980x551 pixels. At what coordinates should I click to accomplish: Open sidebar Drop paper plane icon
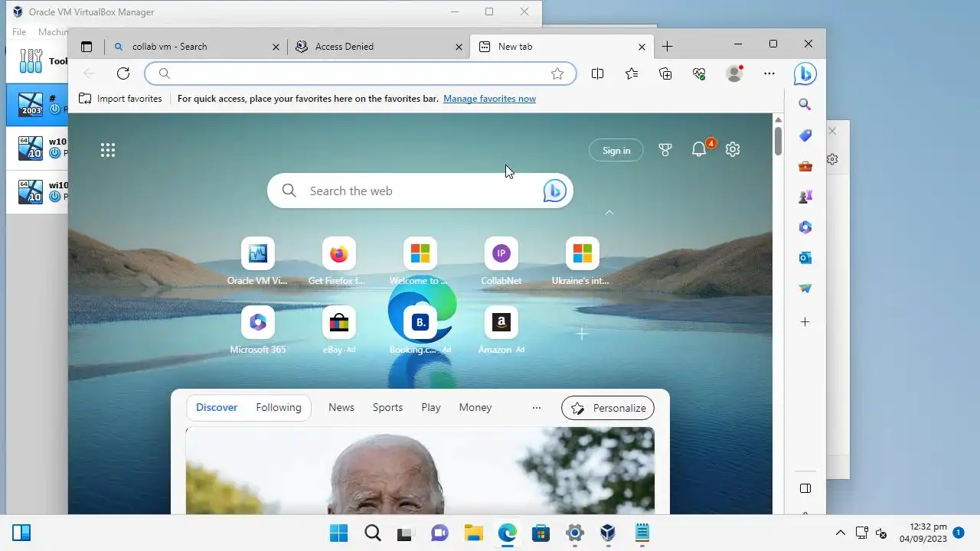pyautogui.click(x=805, y=289)
